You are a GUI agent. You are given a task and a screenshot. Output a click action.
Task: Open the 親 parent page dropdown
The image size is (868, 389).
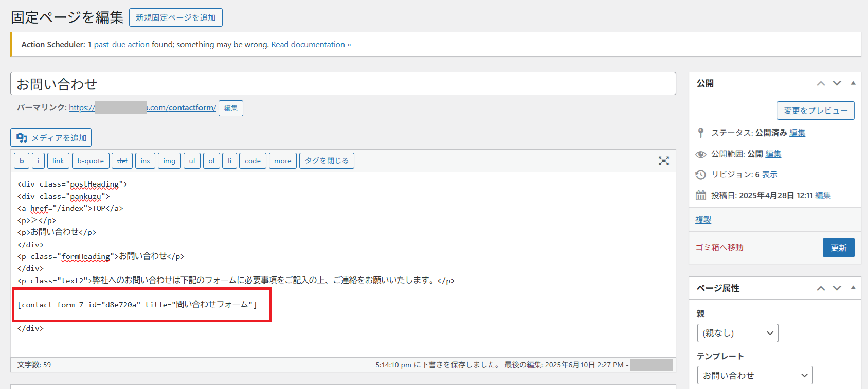pyautogui.click(x=737, y=333)
